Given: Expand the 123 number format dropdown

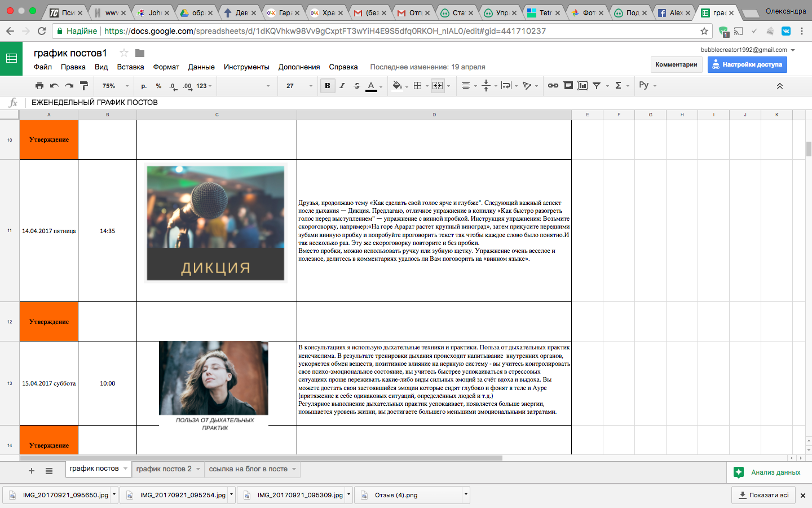Looking at the screenshot, I should coord(204,86).
